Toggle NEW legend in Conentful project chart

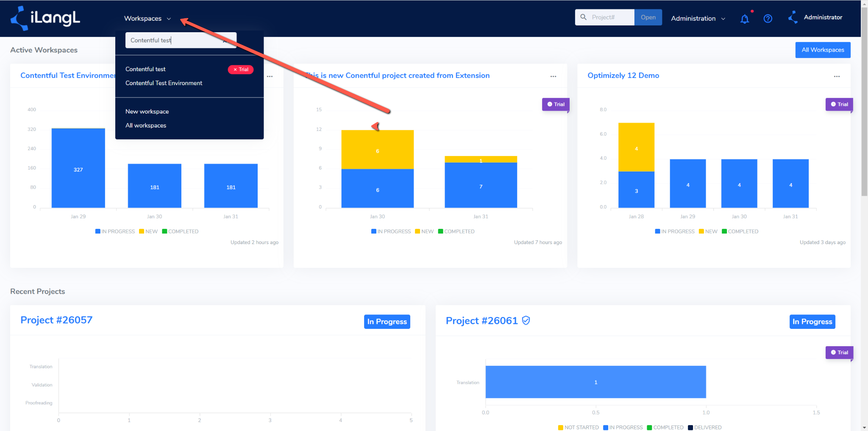pyautogui.click(x=424, y=231)
